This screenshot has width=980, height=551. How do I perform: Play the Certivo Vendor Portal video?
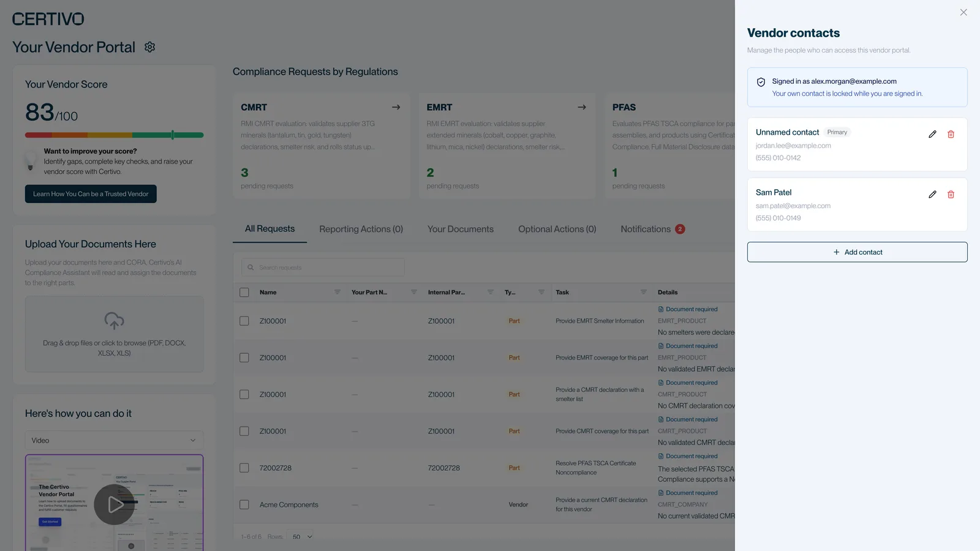pos(115,504)
